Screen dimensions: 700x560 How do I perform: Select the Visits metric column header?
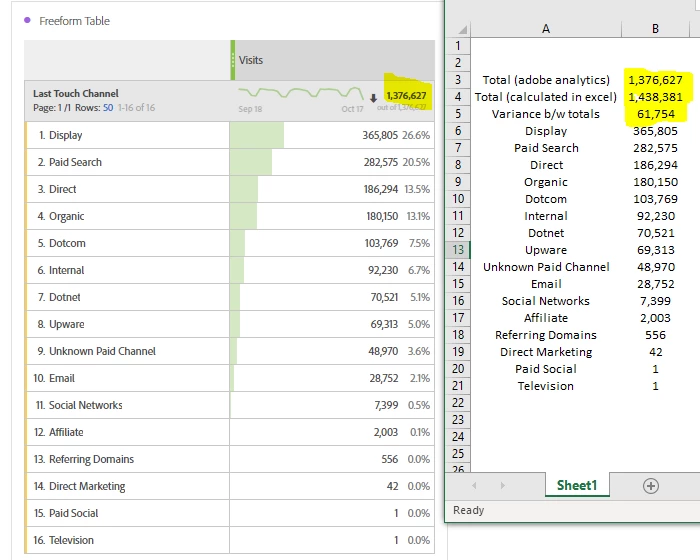[x=251, y=60]
